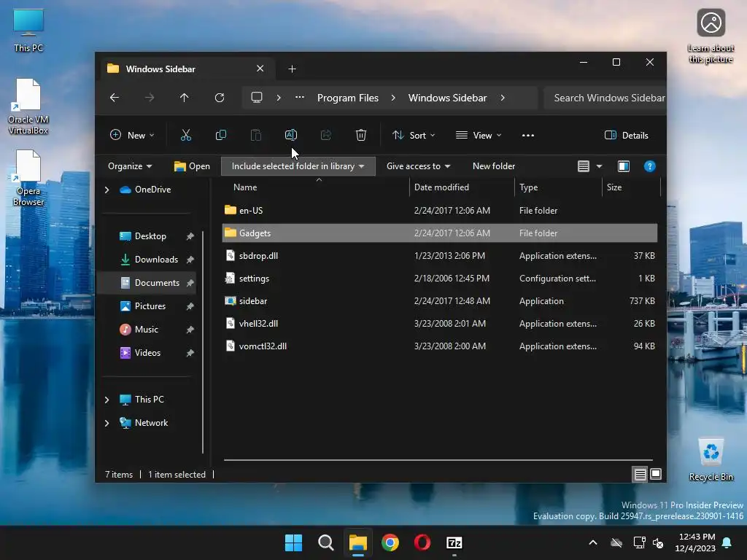The height and width of the screenshot is (560, 747).
Task: Expand chevron after Program Files breadcrumb
Action: point(393,98)
